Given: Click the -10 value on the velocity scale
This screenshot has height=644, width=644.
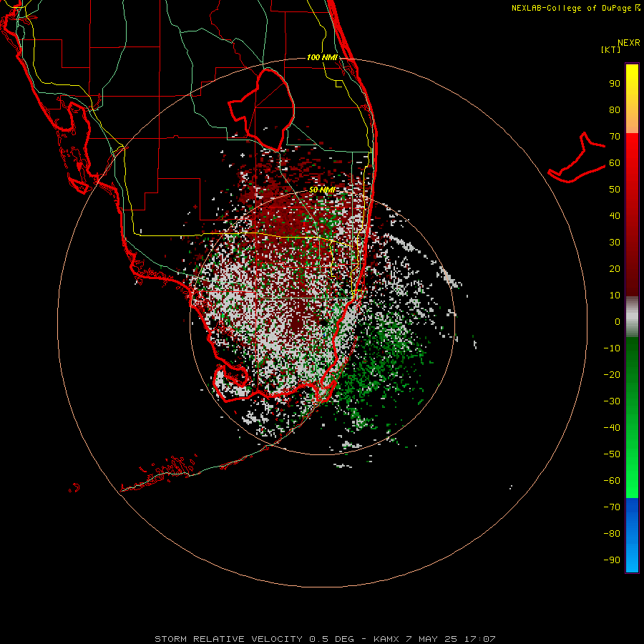Looking at the screenshot, I should pos(612,348).
